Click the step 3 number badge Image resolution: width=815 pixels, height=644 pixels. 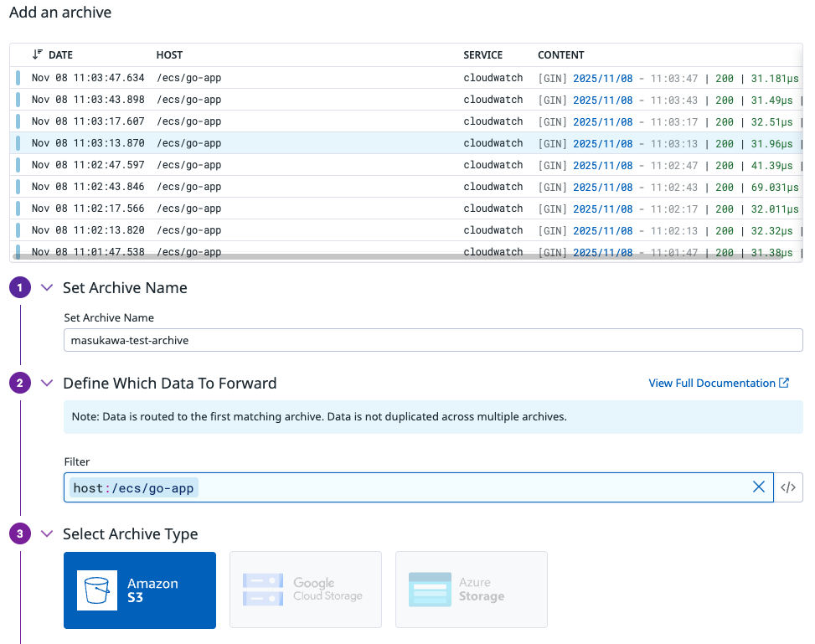click(x=20, y=534)
